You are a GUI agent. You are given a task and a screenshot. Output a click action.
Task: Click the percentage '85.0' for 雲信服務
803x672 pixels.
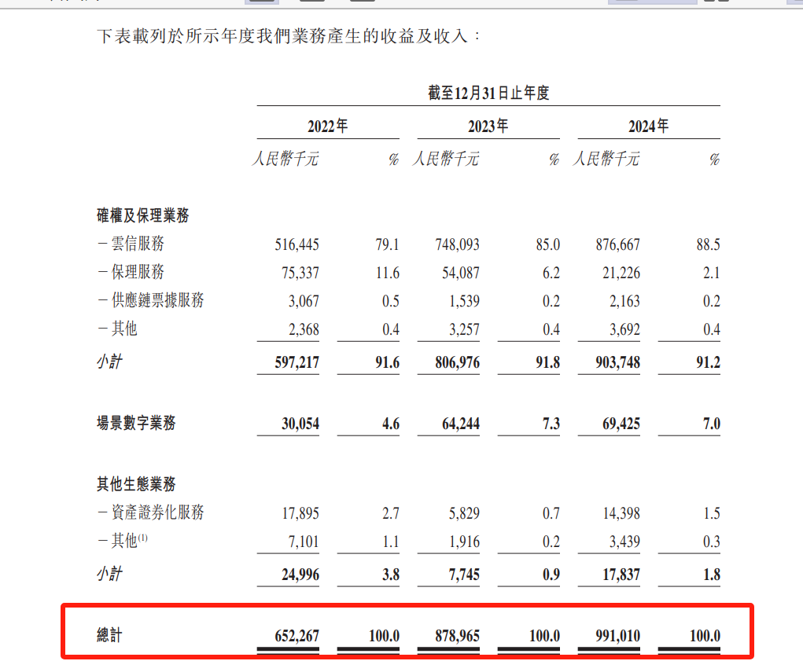(548, 244)
